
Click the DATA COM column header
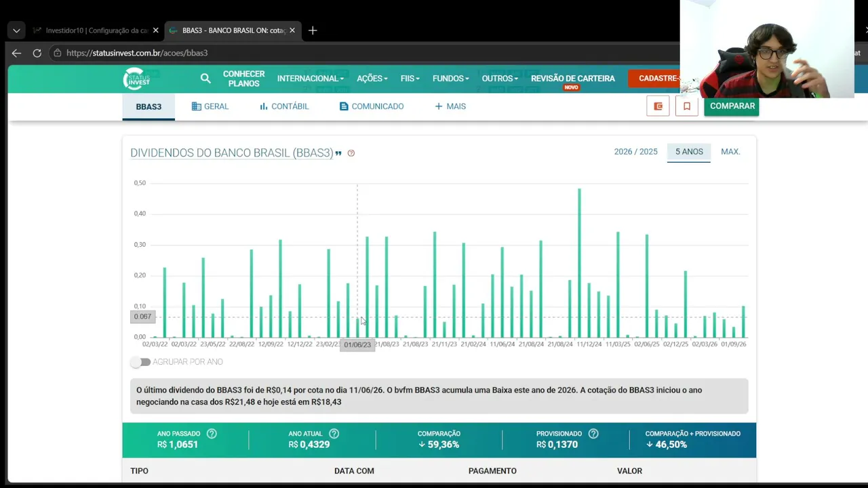354,471
